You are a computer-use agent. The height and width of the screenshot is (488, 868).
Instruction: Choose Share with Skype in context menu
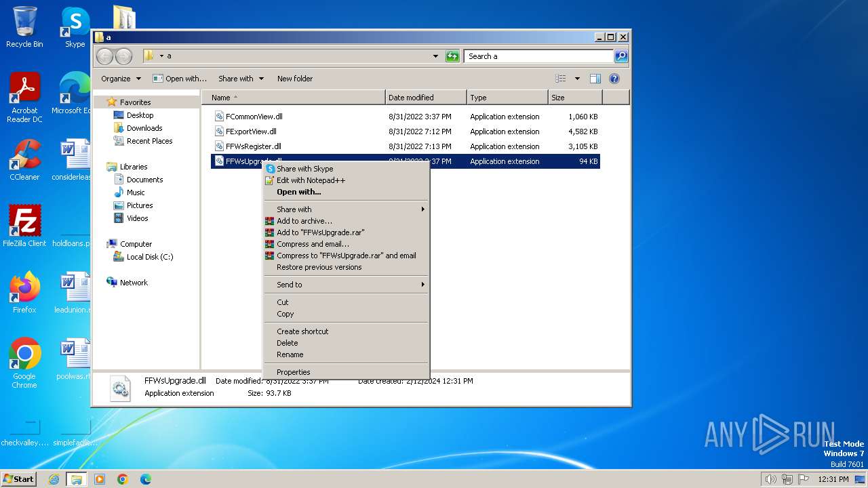click(347, 169)
